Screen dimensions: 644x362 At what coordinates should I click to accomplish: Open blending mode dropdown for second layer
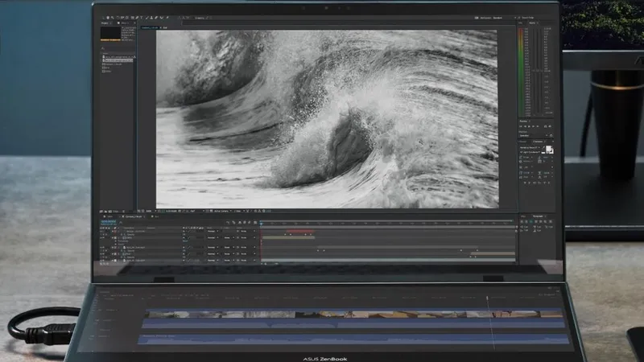[213, 237]
